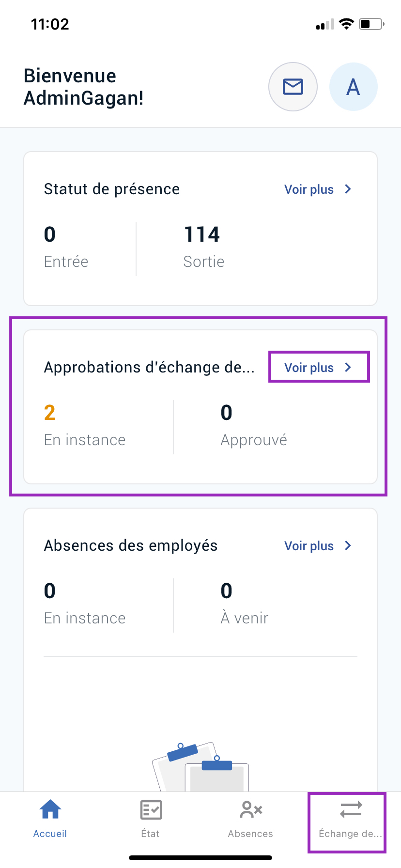Tap Voir plus in Absences des employés

click(x=309, y=546)
